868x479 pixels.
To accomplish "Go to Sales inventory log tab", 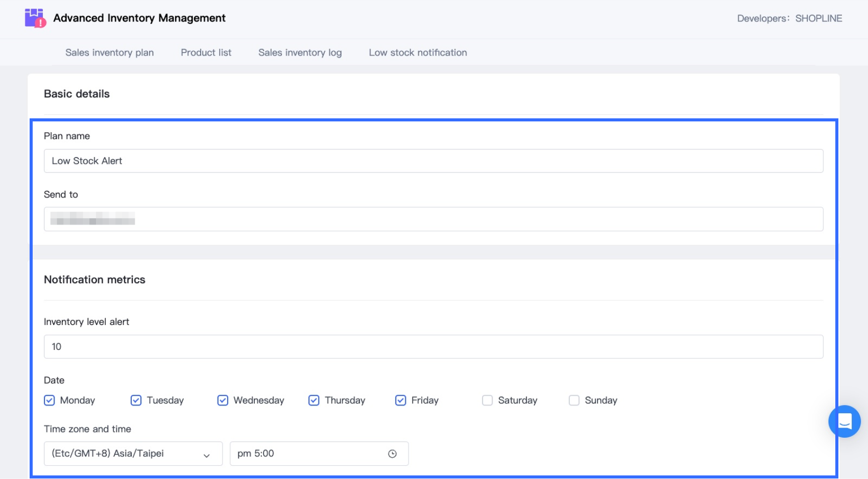I will 300,53.
